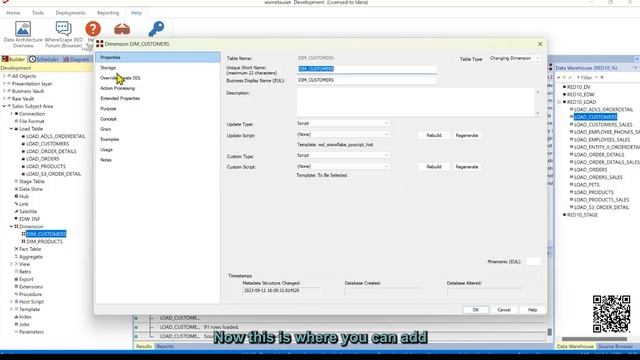The width and height of the screenshot is (640, 360).
Task: Click the Mnemonic (EUL) field
Action: 533,262
